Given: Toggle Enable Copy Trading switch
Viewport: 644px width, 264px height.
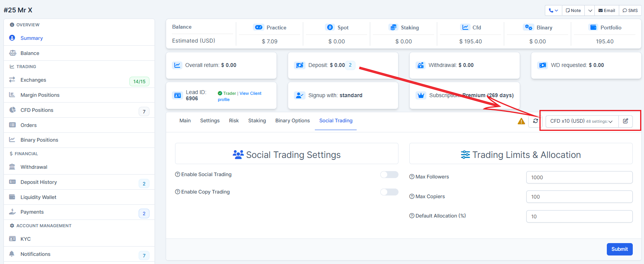Looking at the screenshot, I should (389, 192).
